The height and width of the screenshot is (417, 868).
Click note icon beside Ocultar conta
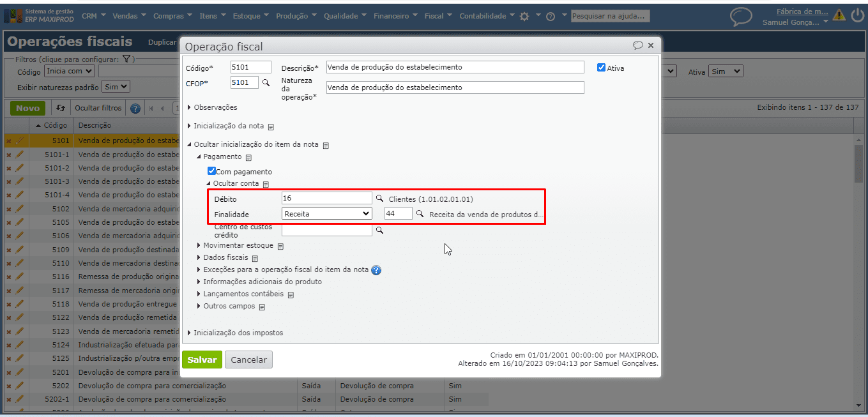click(266, 184)
